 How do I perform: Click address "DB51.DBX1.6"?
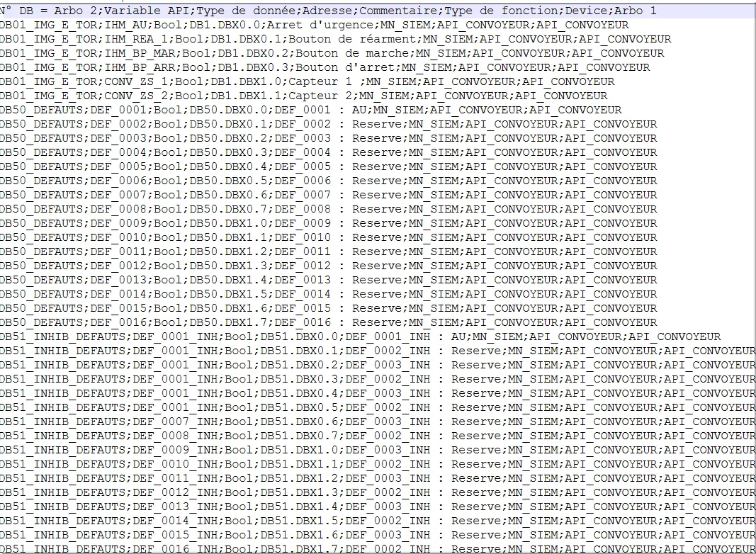[x=299, y=535]
